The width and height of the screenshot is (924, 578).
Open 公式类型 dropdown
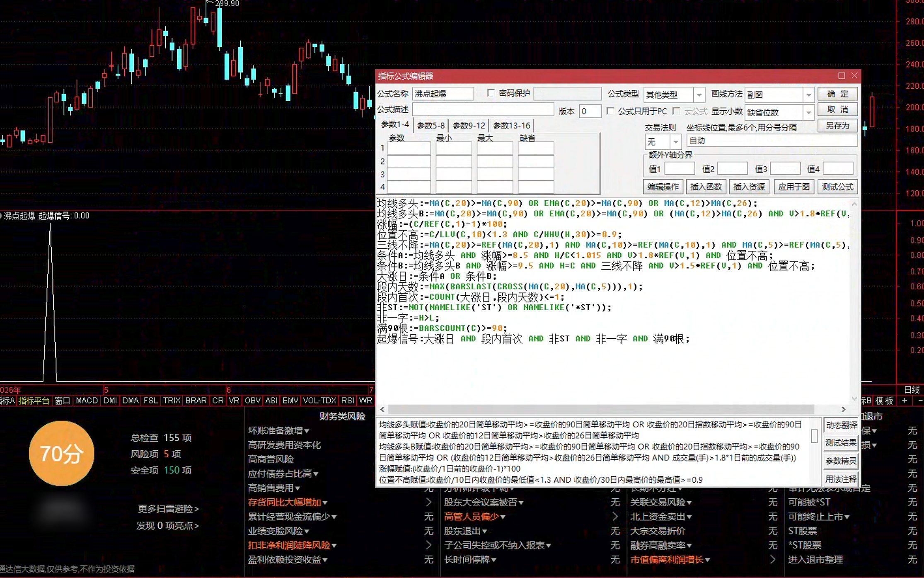click(x=699, y=95)
